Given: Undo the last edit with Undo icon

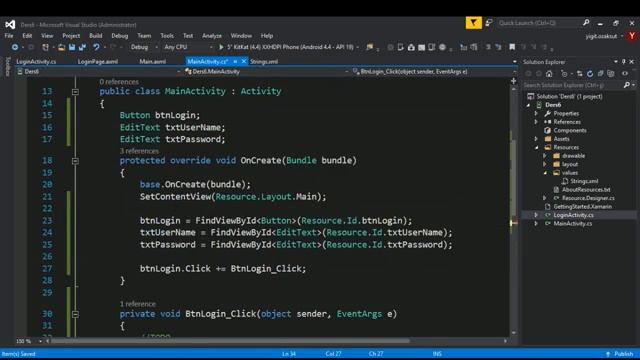Looking at the screenshot, I should click(x=96, y=47).
